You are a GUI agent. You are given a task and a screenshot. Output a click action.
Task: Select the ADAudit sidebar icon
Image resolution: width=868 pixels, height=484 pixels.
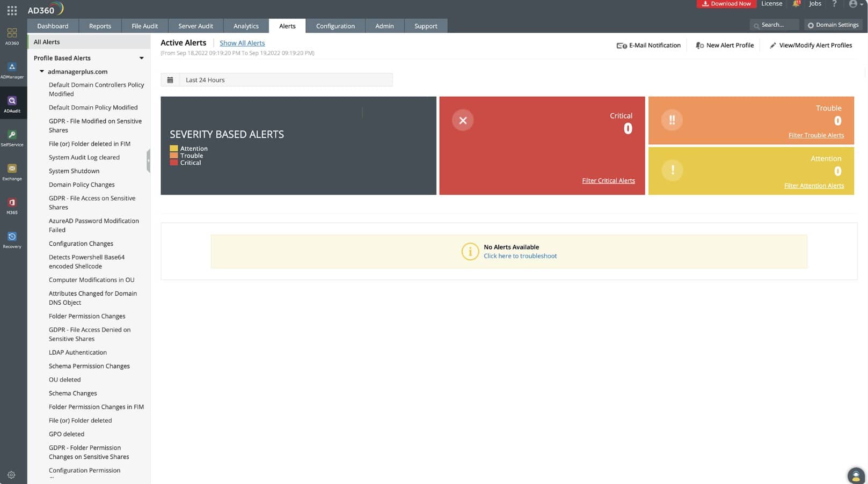[x=12, y=104]
